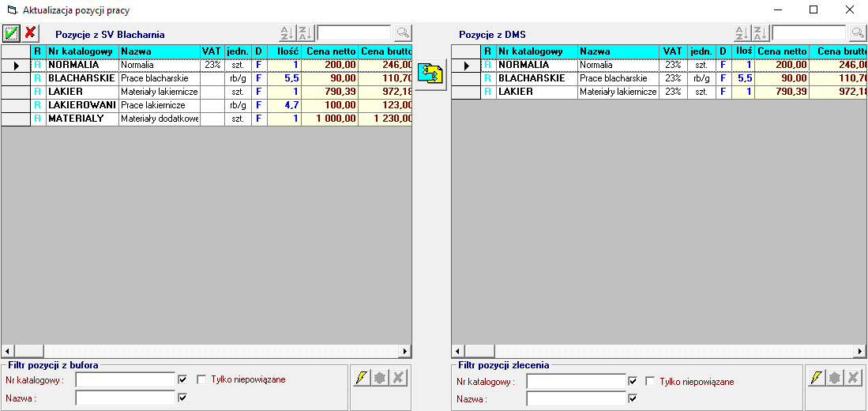This screenshot has height=411, width=868.
Task: Toggle 'Tylko niepowiązane' in the buffer filter
Action: 201,380
